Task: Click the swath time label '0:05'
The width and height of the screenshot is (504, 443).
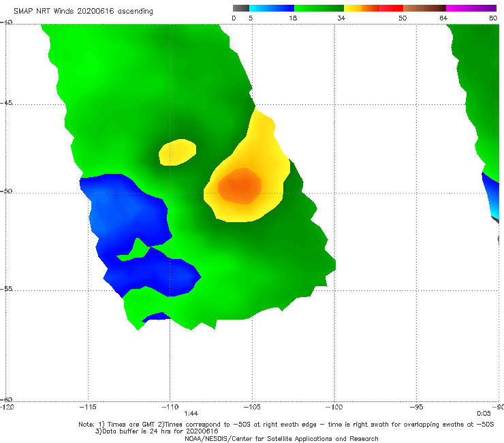Action: click(484, 414)
